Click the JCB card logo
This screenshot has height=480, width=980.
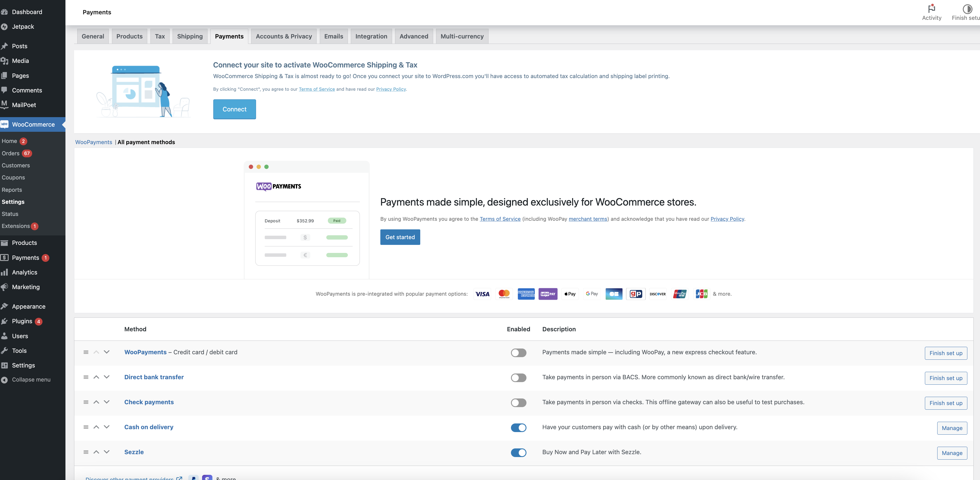tap(701, 294)
